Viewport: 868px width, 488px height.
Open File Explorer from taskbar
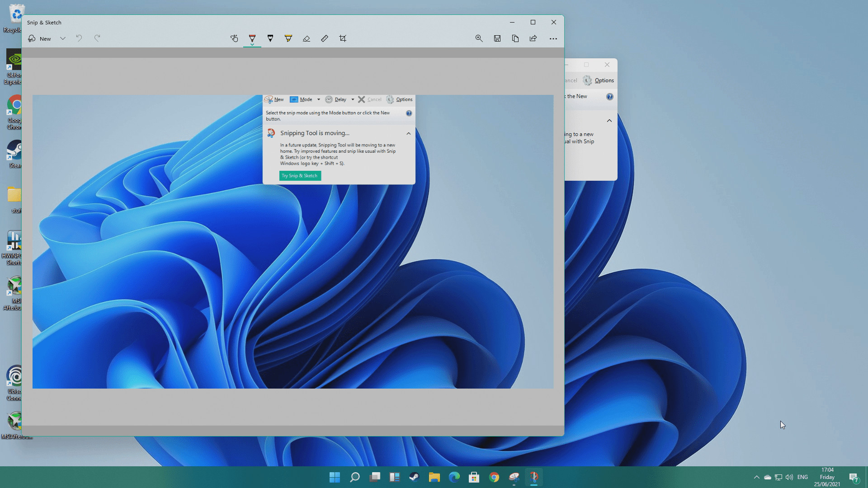[434, 477]
